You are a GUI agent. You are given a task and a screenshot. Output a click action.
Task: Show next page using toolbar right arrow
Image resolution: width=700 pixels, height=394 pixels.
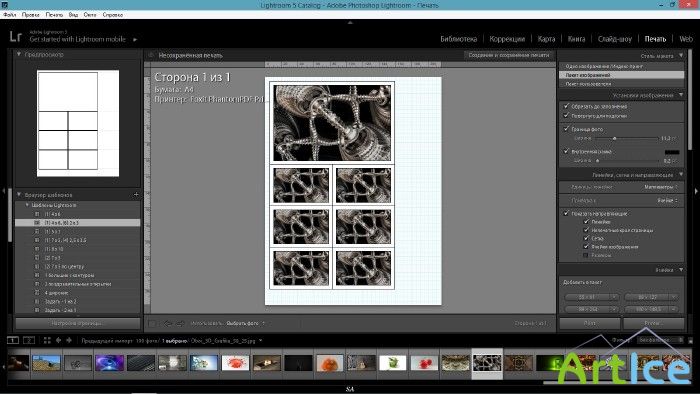(x=180, y=323)
